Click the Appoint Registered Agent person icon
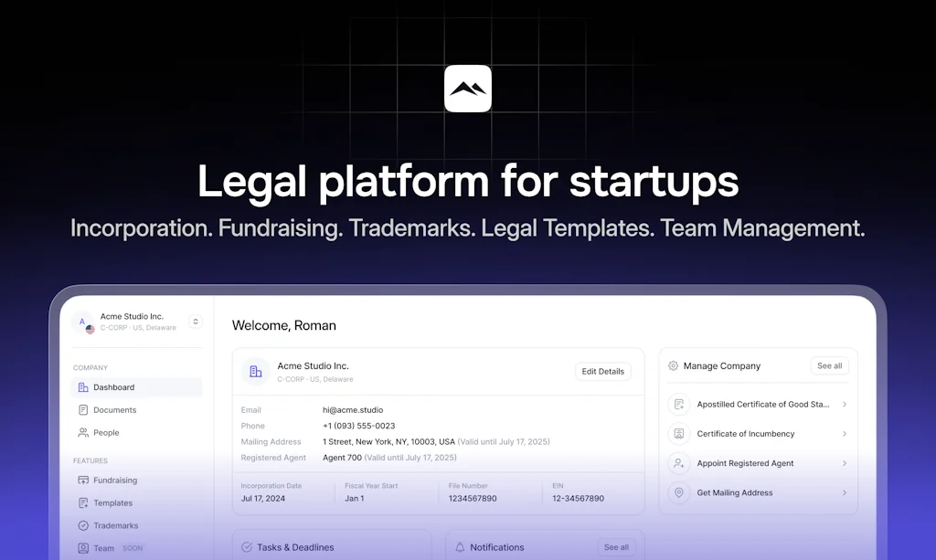Screen dimensions: 936x560 tap(679, 463)
